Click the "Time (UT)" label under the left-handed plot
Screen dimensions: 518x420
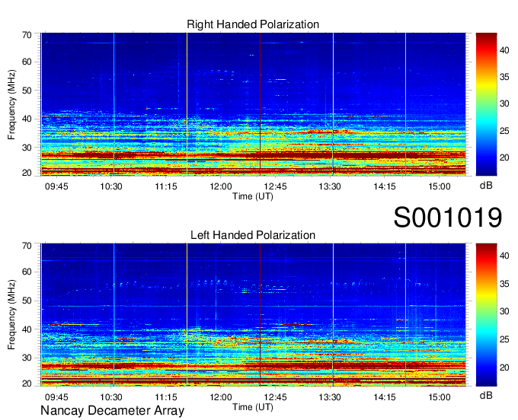pos(253,407)
